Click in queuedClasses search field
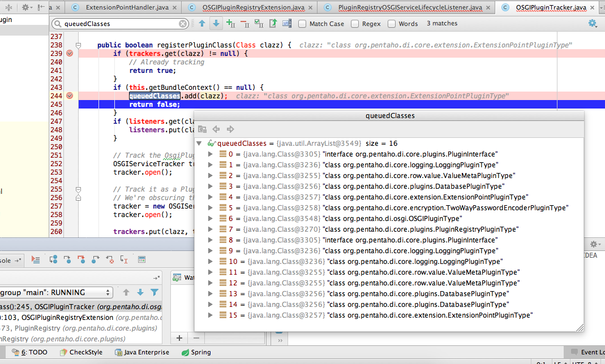Screen dimensions: 605x364 coord(119,24)
